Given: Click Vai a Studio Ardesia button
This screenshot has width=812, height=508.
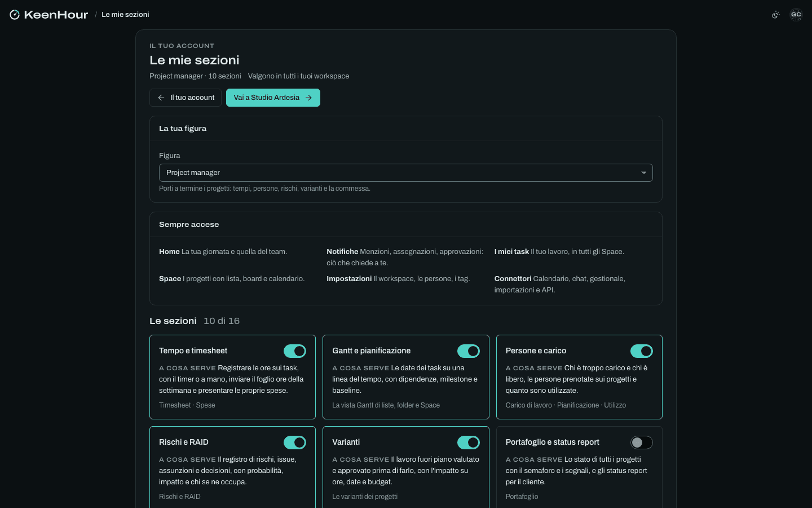Looking at the screenshot, I should click(273, 98).
